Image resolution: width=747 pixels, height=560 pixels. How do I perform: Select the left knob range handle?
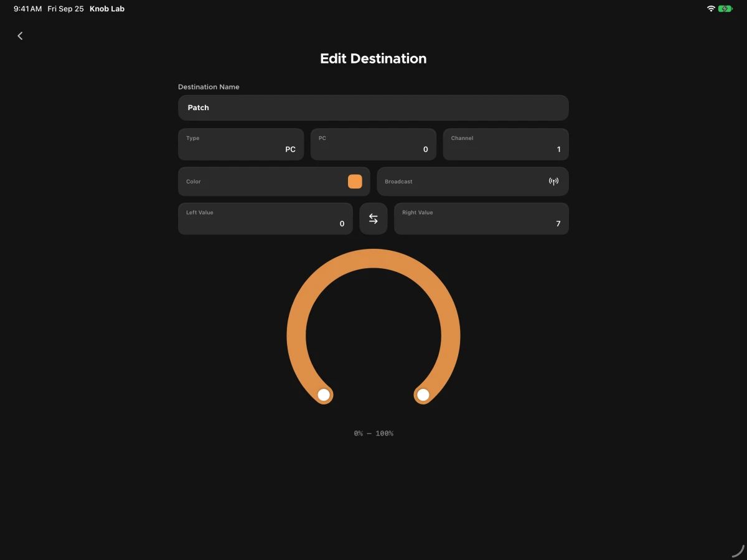[324, 394]
